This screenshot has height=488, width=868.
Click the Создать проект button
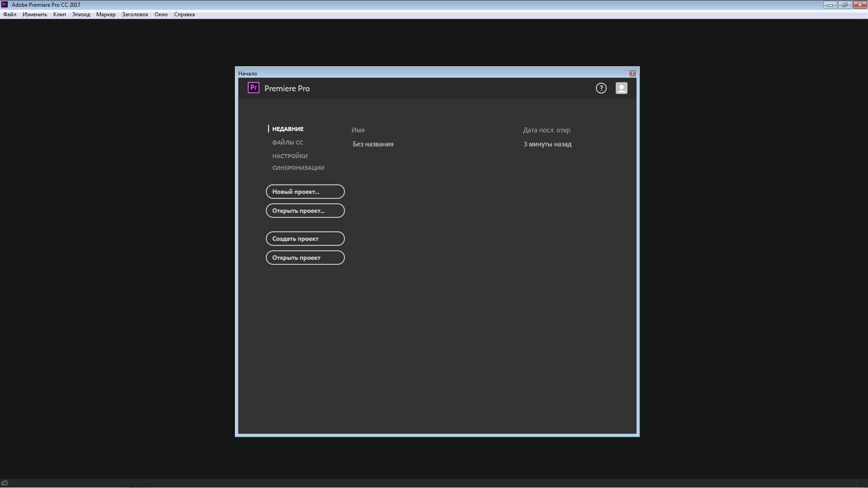pyautogui.click(x=305, y=239)
